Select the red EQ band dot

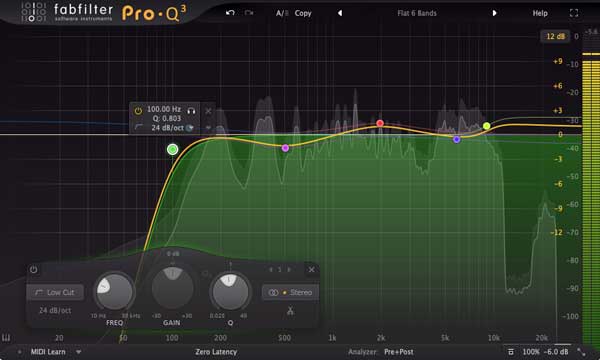click(x=380, y=123)
